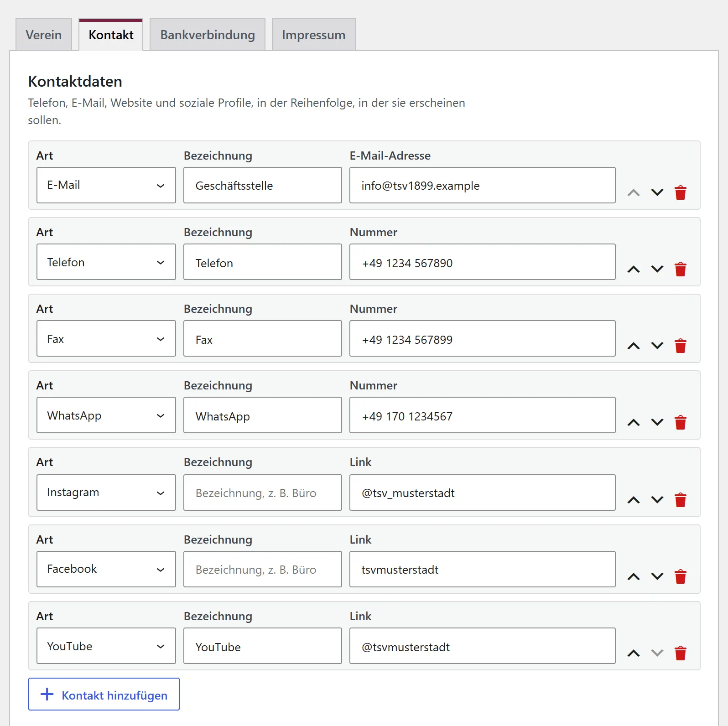The height and width of the screenshot is (726, 728).
Task: Edit the Geschäftsstelle Bezeichnung field
Action: pyautogui.click(x=263, y=185)
